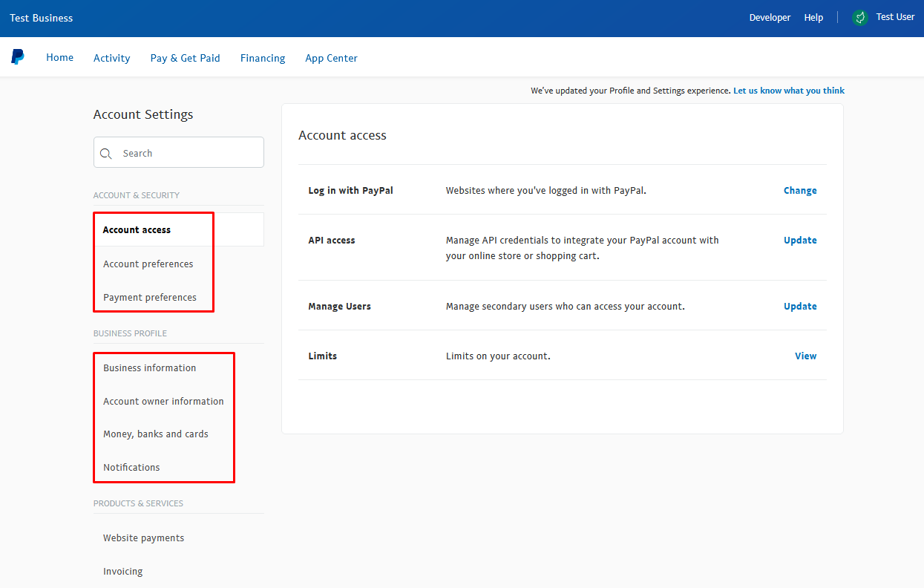Click 'Manage secondary users' description text
Image resolution: width=924 pixels, height=588 pixels.
566,306
